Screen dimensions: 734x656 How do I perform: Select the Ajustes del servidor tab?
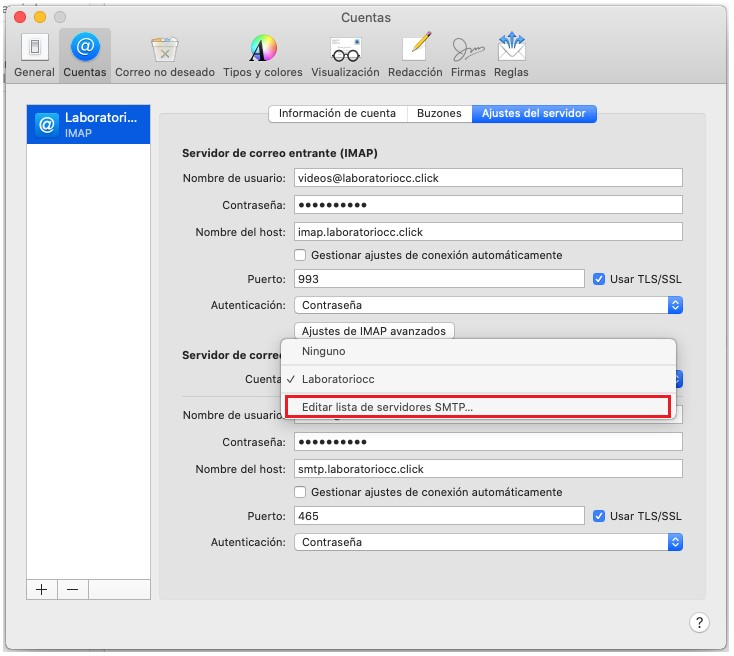tap(534, 113)
